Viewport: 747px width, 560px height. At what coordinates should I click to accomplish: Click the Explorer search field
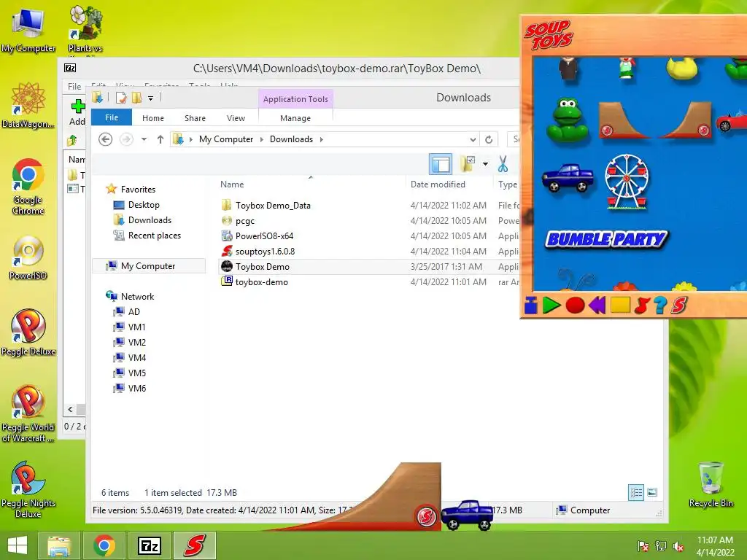[x=514, y=139]
